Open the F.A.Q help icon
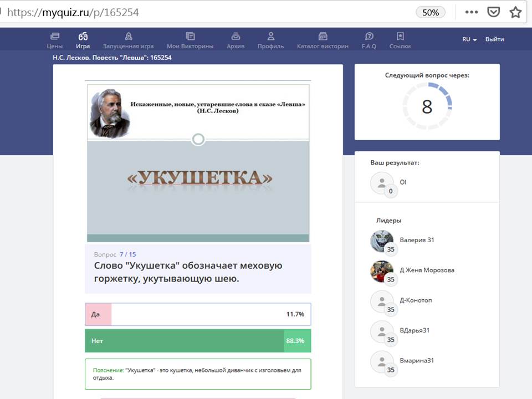532x399 pixels. [369, 37]
